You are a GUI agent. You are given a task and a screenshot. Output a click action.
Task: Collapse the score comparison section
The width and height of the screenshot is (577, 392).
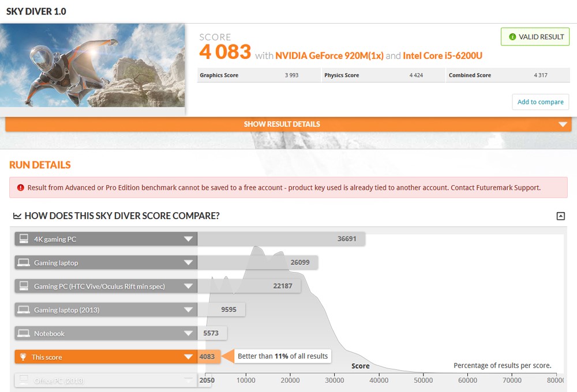tap(560, 216)
